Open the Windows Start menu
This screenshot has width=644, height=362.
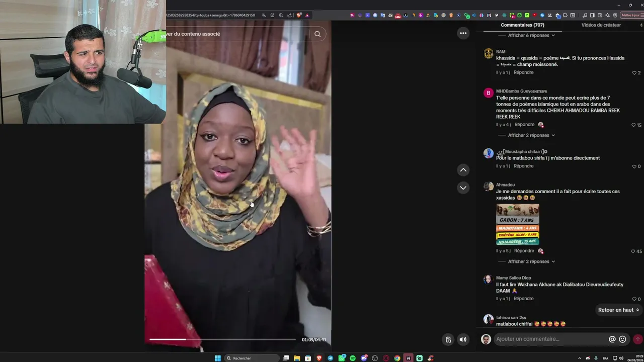[x=218, y=358]
